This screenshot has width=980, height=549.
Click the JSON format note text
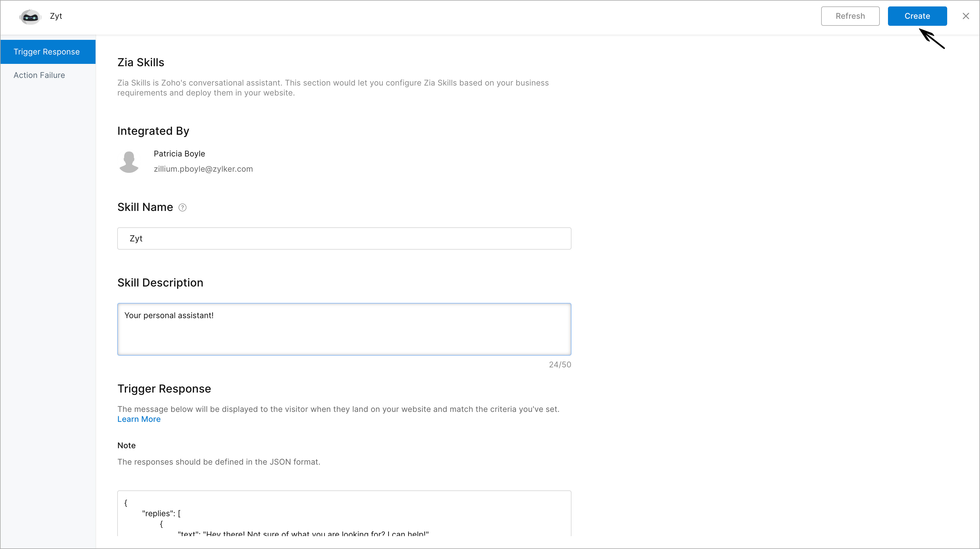tap(219, 462)
